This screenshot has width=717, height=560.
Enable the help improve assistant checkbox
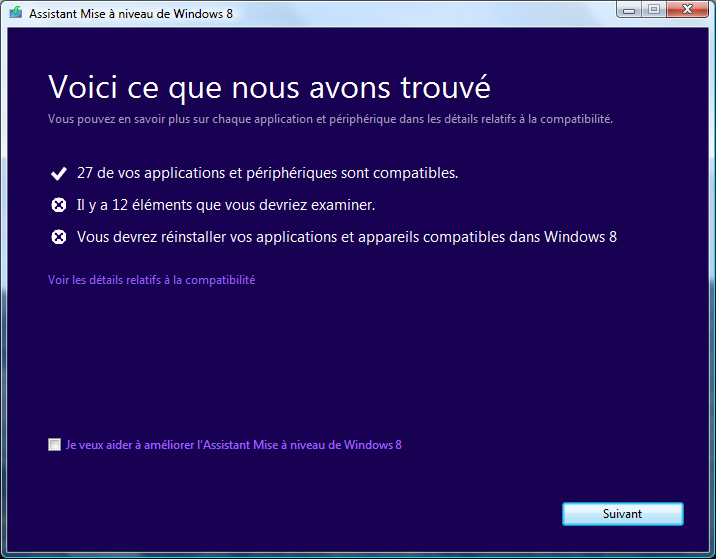(54, 444)
